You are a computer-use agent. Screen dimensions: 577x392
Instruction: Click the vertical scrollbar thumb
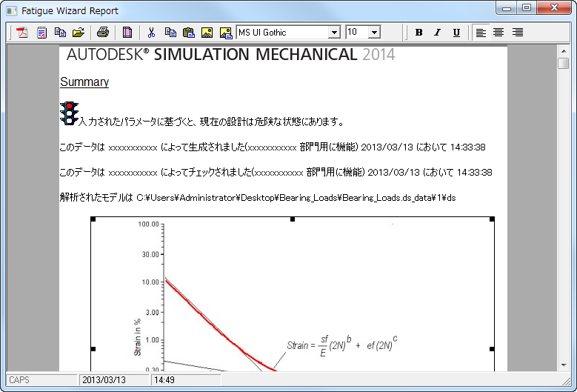point(564,63)
